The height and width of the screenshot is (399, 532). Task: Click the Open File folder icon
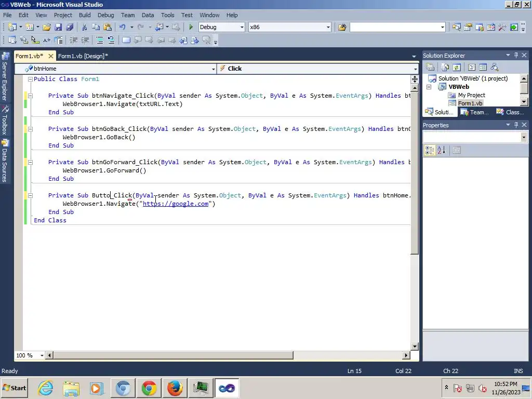[47, 27]
